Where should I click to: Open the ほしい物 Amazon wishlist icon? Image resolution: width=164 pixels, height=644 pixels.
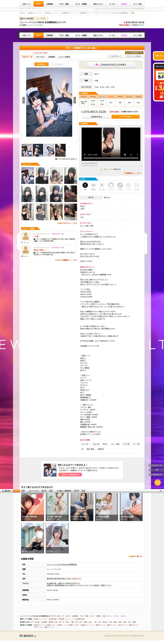coord(102,186)
